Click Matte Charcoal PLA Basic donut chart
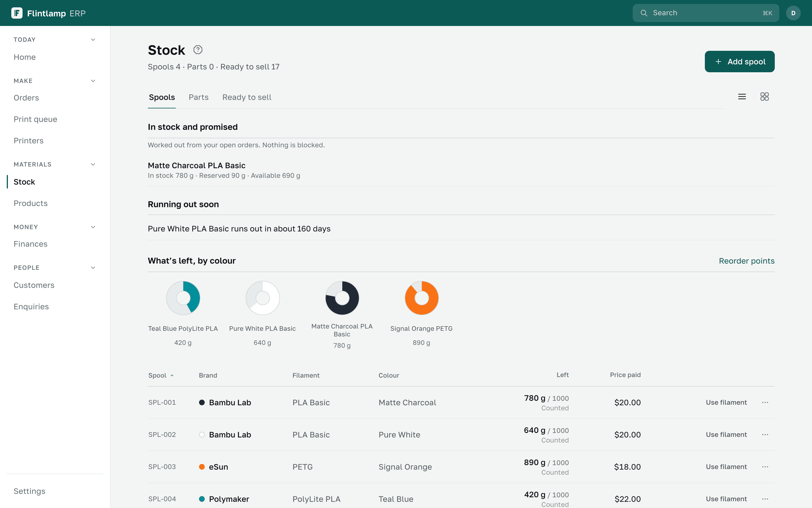 click(x=342, y=298)
